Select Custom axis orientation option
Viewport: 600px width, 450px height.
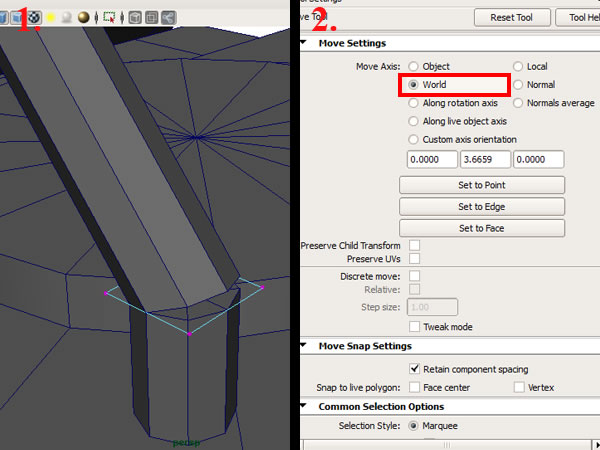(x=413, y=139)
